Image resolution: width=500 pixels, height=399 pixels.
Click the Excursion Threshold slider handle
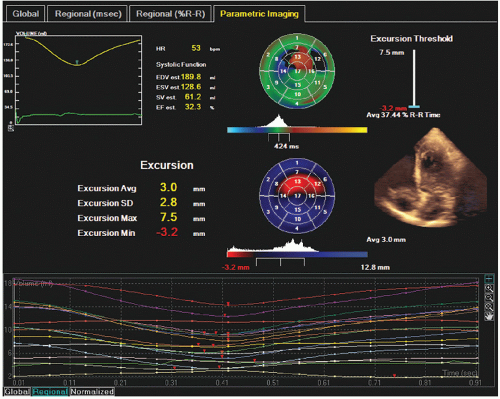[x=414, y=107]
